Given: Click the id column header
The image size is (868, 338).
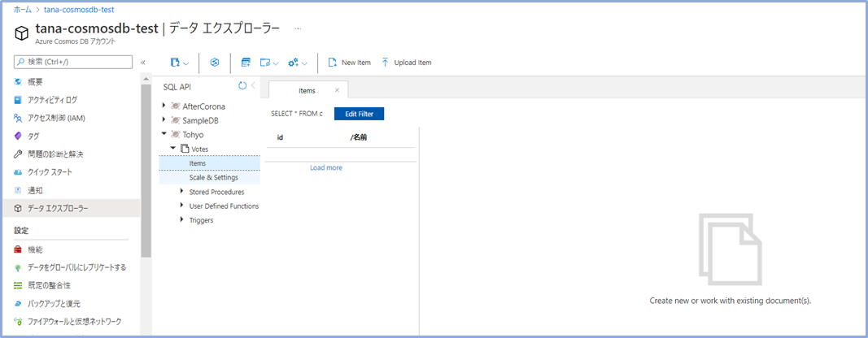Looking at the screenshot, I should tap(280, 138).
